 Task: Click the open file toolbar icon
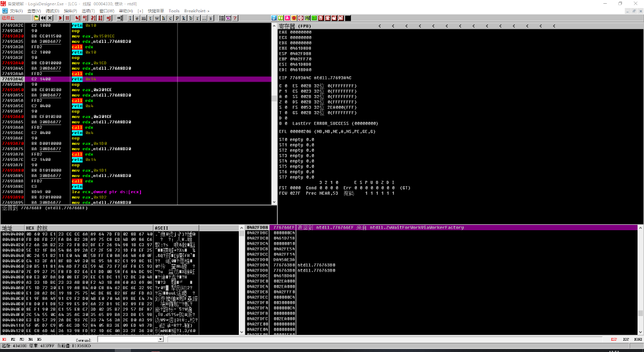[36, 18]
